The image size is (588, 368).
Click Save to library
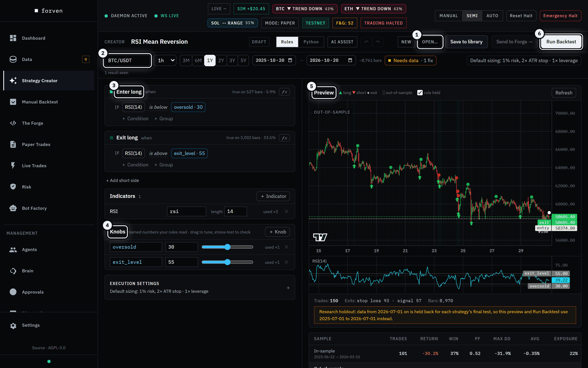point(466,42)
